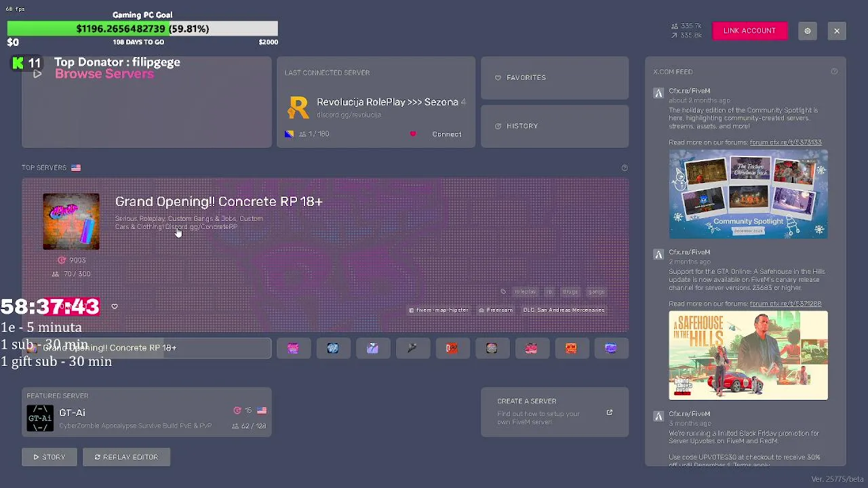868x488 pixels.
Task: Select the pink car server icon
Action: click(x=531, y=348)
